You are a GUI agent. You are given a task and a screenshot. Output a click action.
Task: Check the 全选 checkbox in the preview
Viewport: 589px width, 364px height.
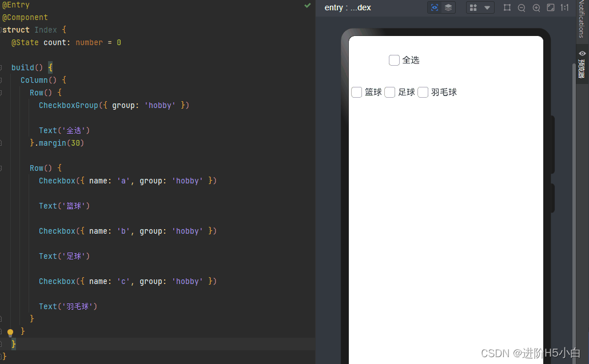[x=393, y=60]
